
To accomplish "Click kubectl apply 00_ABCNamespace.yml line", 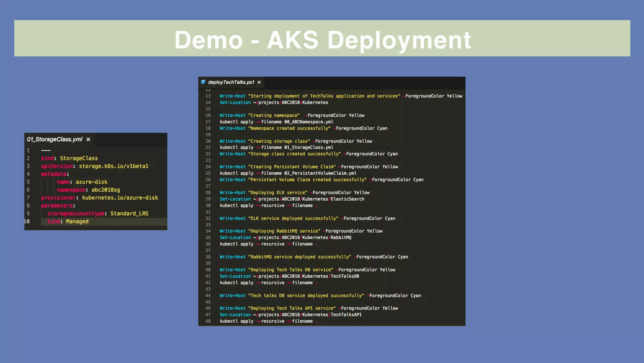I will 276,122.
